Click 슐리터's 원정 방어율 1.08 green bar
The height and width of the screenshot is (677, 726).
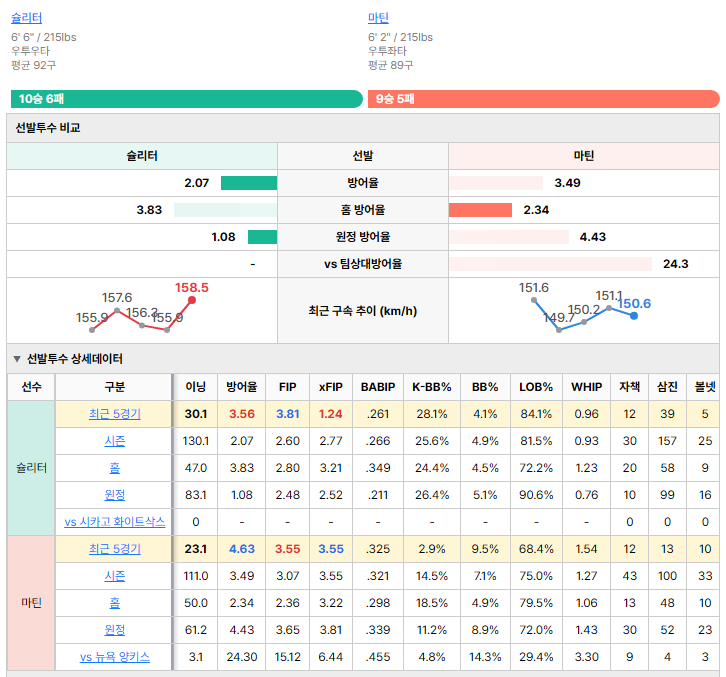pyautogui.click(x=263, y=237)
